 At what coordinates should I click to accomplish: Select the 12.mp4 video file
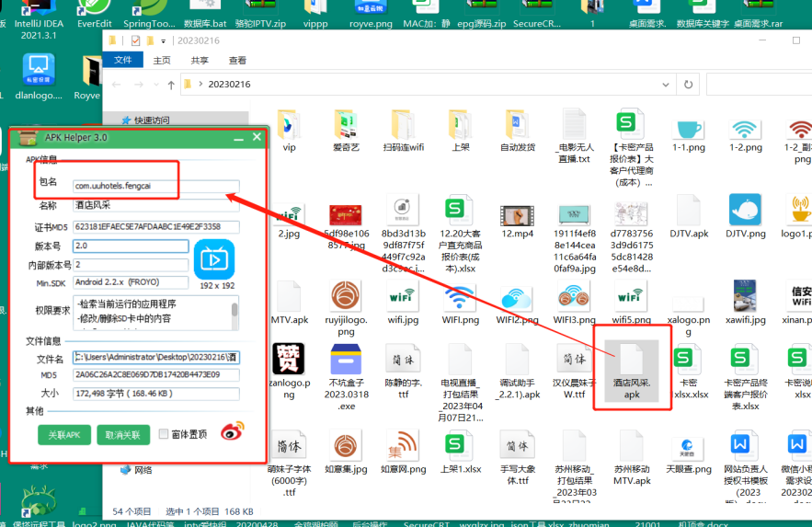(518, 220)
